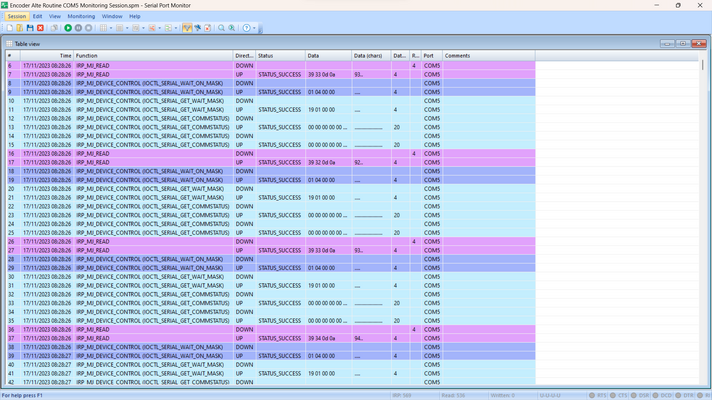Viewport: 712px width, 400px height.
Task: Maximize the Table view sub-window
Action: (683, 44)
